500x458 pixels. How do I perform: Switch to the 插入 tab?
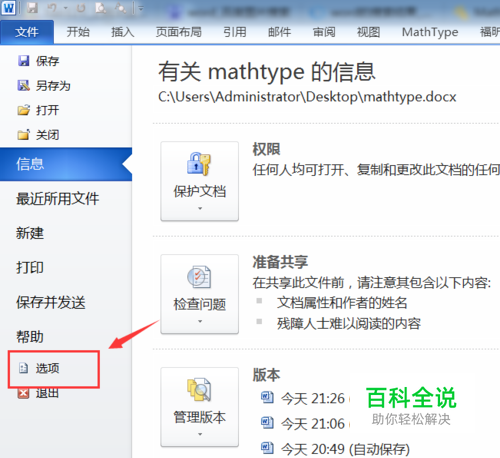(123, 32)
